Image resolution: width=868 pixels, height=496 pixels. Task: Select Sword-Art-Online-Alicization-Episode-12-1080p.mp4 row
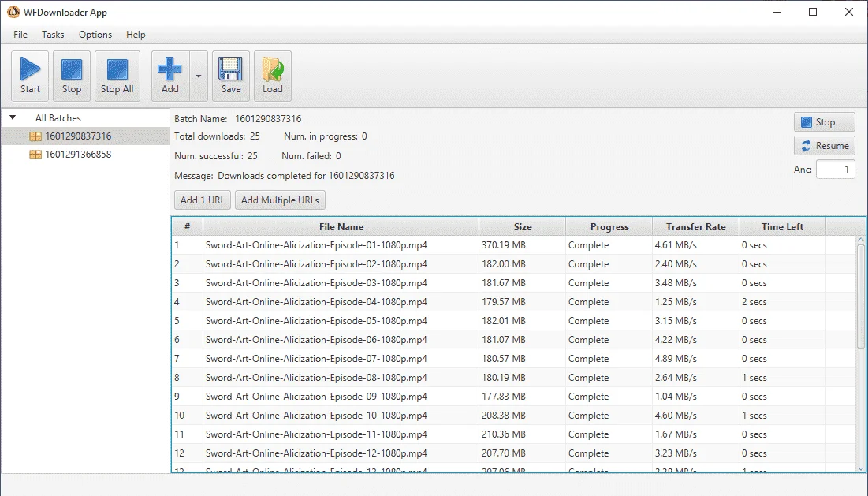coord(514,453)
